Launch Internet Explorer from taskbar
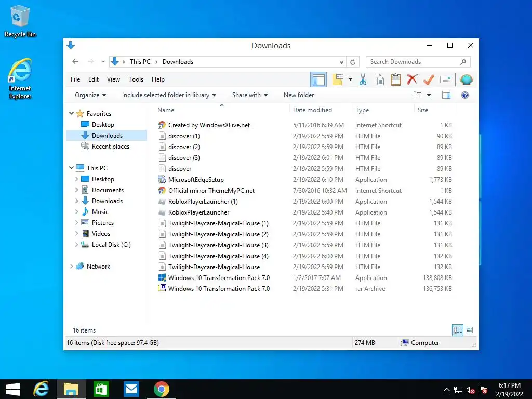Screen dimensions: 532x399 point(41,389)
